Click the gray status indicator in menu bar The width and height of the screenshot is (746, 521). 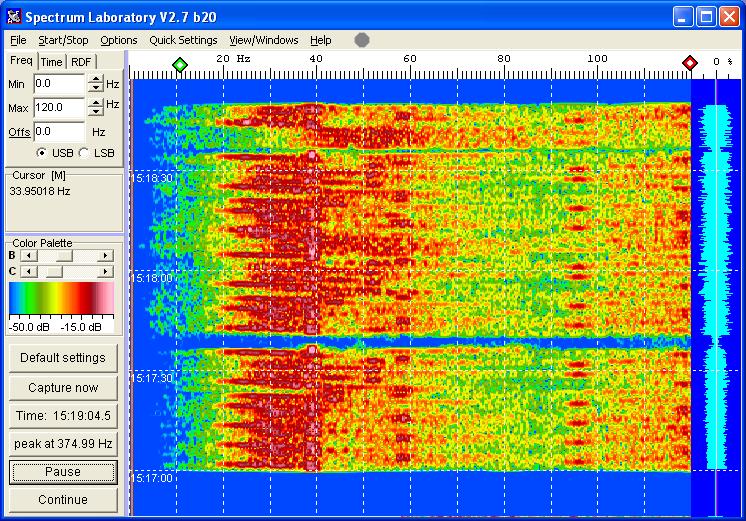click(362, 40)
